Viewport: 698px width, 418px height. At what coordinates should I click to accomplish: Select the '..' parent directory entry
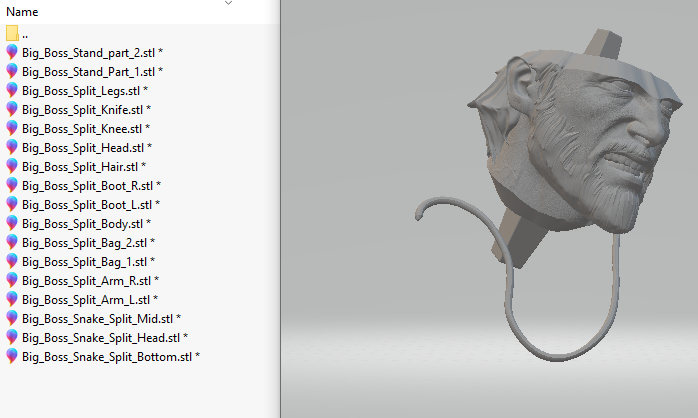pyautogui.click(x=25, y=35)
